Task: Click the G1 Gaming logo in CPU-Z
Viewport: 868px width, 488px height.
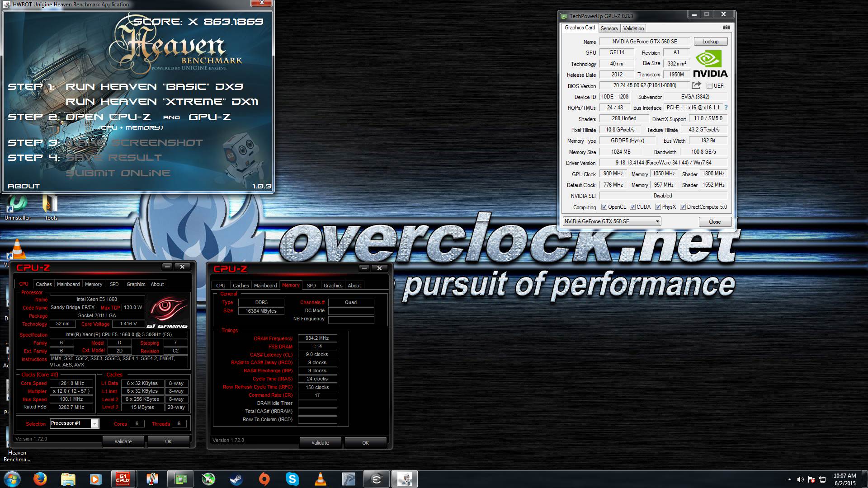Action: point(168,312)
